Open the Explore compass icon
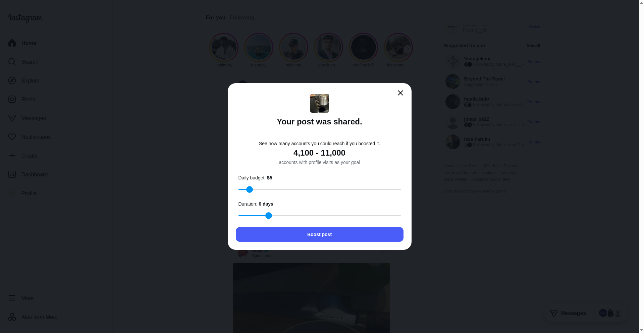 point(12,81)
